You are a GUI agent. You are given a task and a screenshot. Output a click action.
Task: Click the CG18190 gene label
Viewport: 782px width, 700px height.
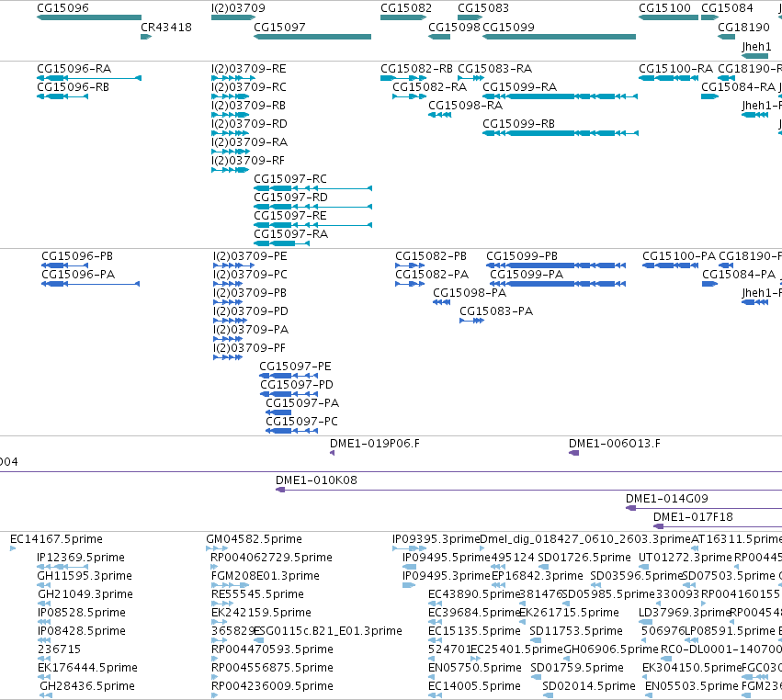pos(743,27)
